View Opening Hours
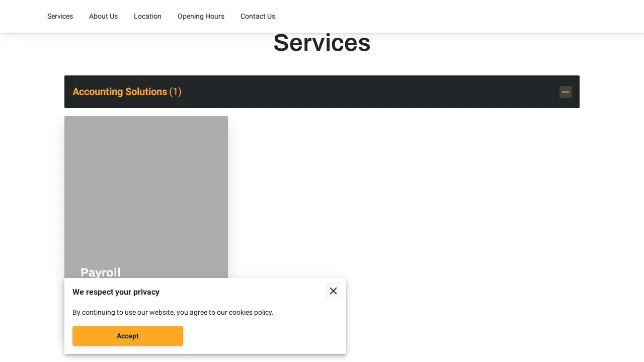 201,16
